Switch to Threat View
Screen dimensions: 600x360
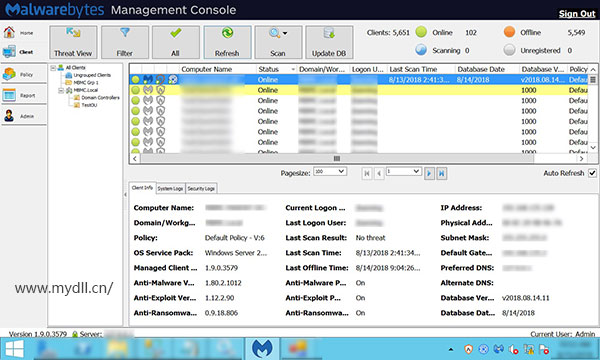pos(73,42)
